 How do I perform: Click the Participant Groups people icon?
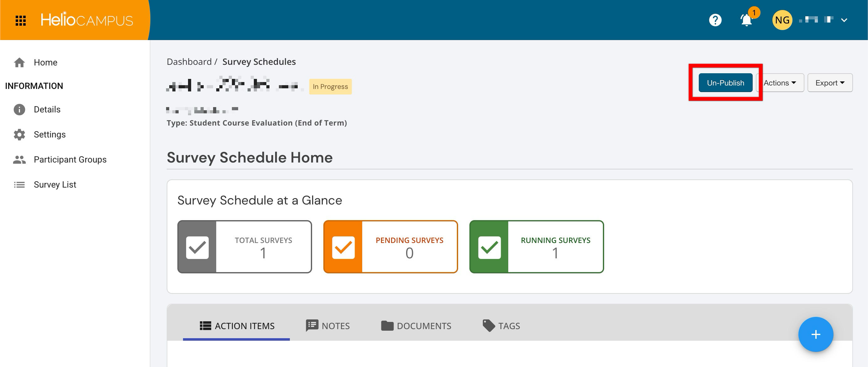pyautogui.click(x=19, y=160)
